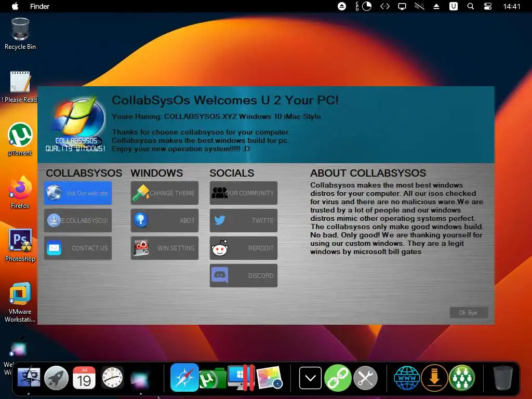Open the photo preview icon in dock
The width and height of the screenshot is (532, 399).
[x=270, y=378]
